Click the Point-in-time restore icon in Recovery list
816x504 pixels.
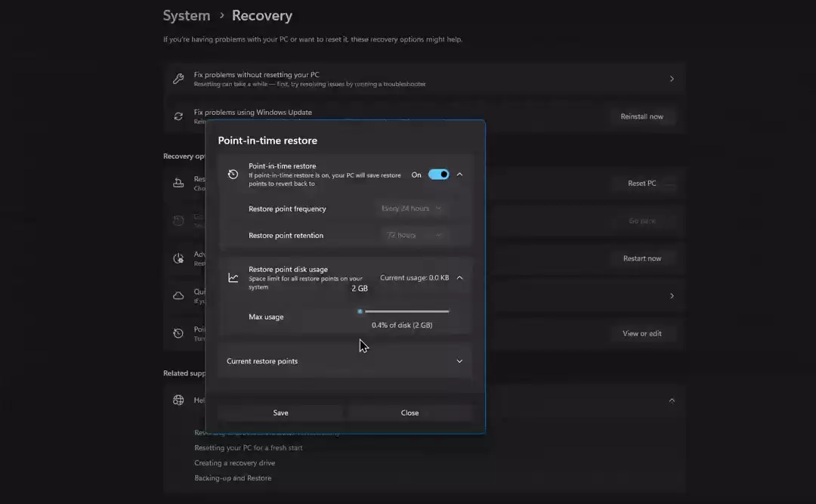pos(178,333)
